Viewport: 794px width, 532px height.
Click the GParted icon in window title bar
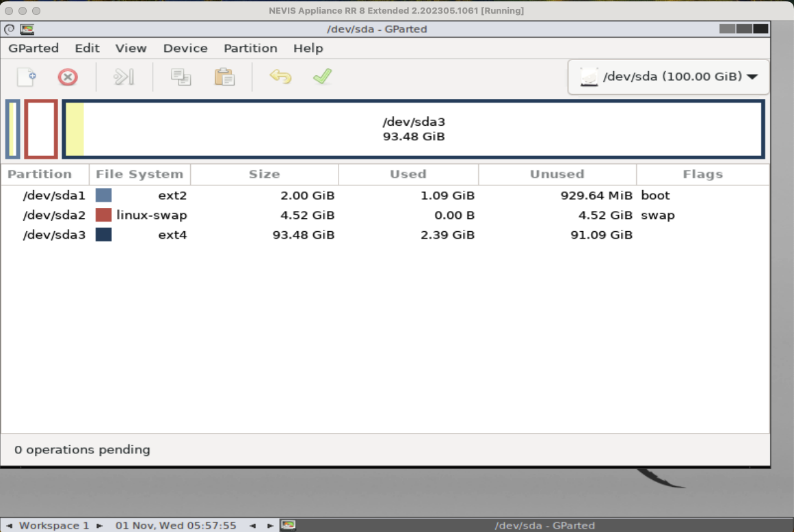27,29
